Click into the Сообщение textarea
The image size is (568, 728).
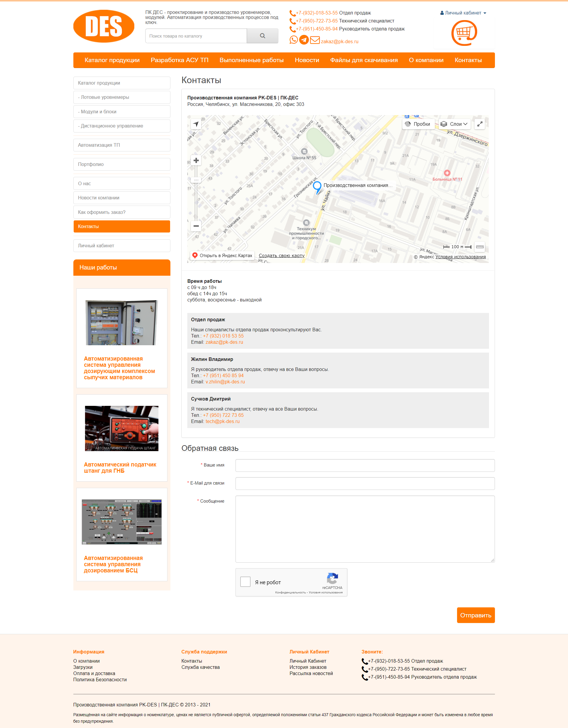pos(365,529)
